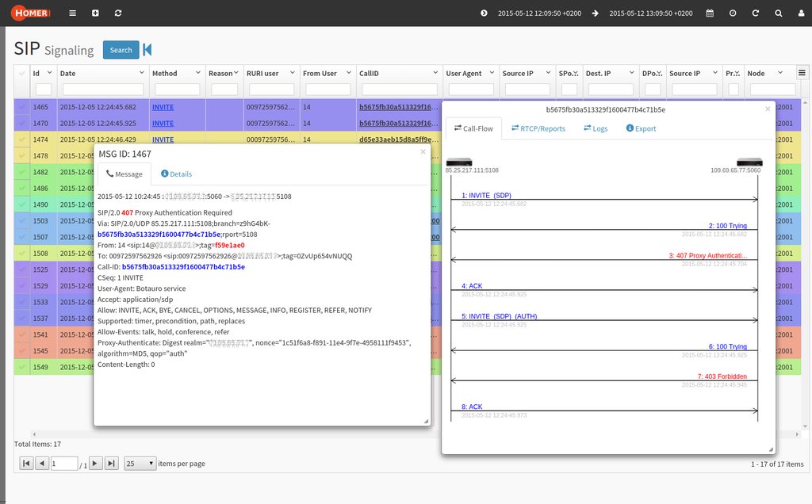Toggle checkbox for row 1549
Screen dimensions: 812x504
(21, 367)
